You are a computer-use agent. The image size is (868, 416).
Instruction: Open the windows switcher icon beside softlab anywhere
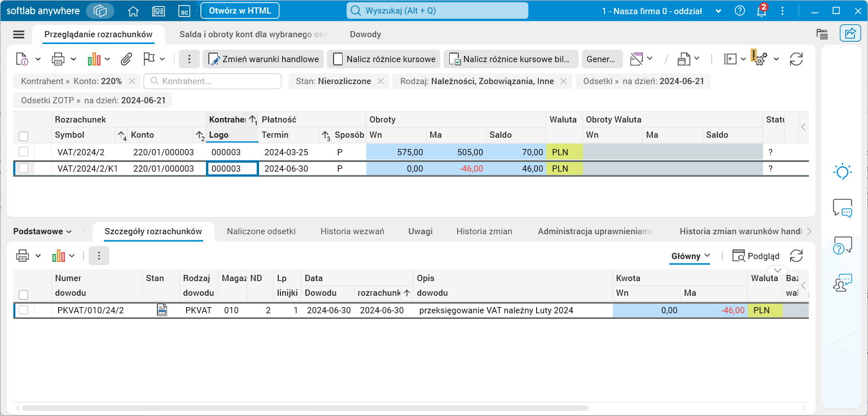100,11
